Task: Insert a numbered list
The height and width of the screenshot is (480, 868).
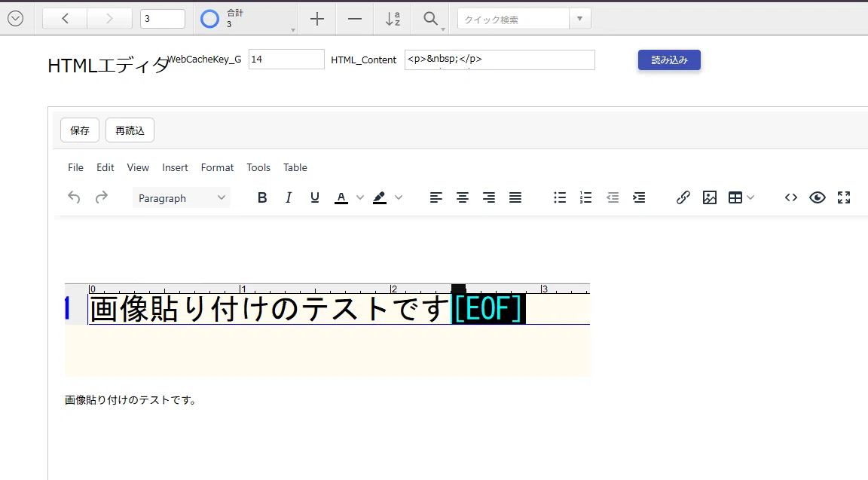Action: coord(585,197)
